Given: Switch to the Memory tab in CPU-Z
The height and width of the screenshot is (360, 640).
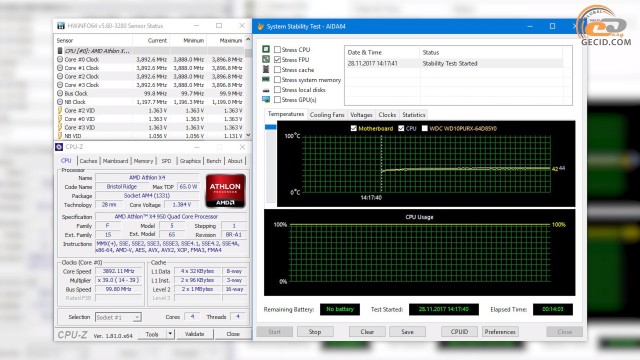Looking at the screenshot, I should (x=143, y=161).
